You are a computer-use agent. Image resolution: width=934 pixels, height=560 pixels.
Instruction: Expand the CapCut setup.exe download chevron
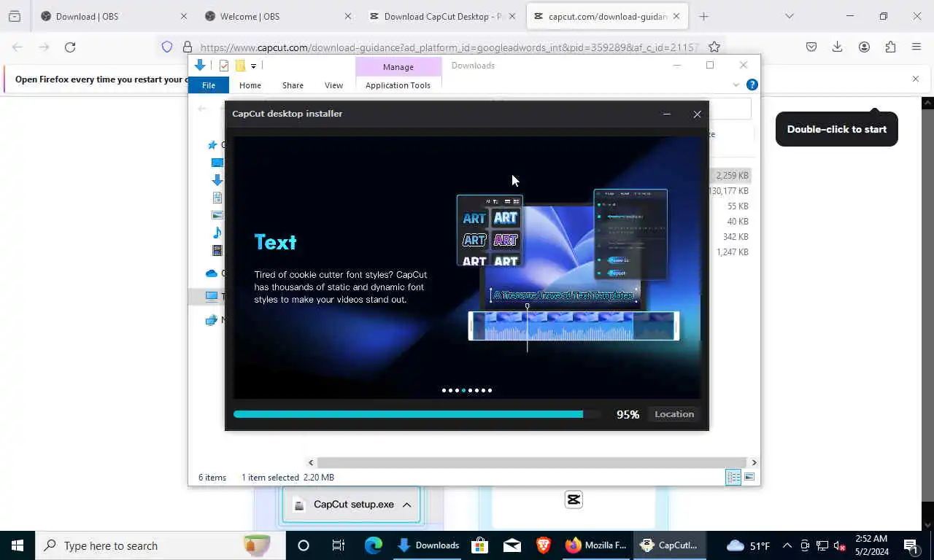406,505
